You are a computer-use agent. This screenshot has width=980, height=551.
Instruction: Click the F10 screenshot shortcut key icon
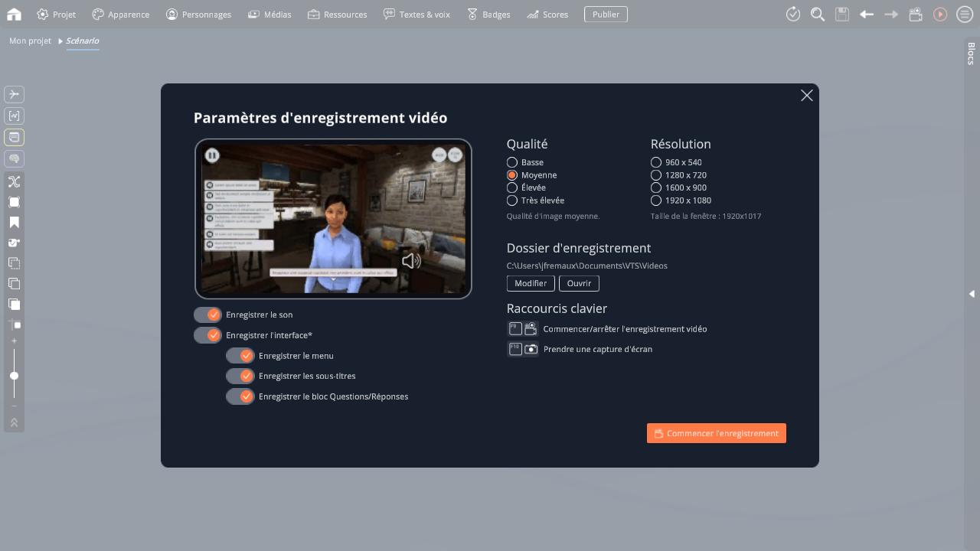click(515, 349)
